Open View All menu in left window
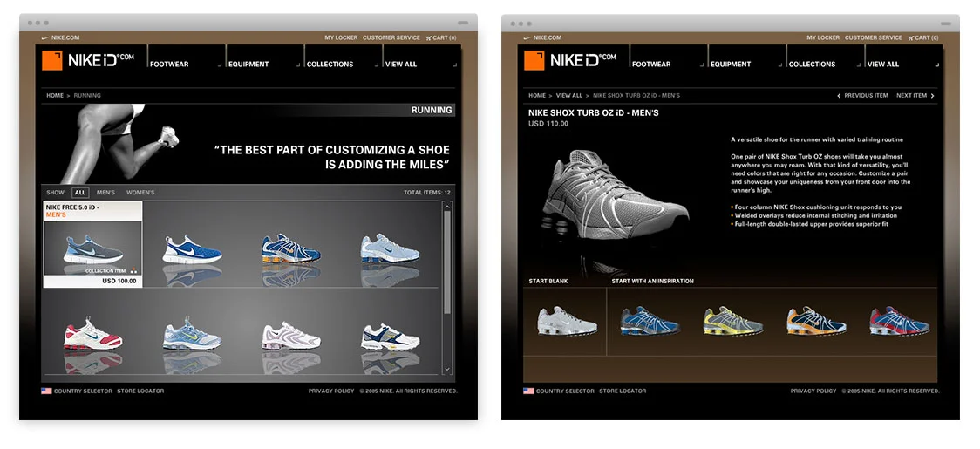Image resolution: width=980 pixels, height=449 pixels. (400, 64)
